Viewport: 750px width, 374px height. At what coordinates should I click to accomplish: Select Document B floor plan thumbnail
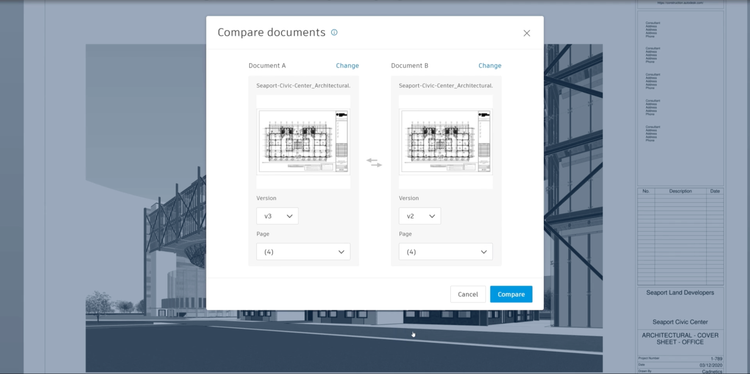coord(446,141)
